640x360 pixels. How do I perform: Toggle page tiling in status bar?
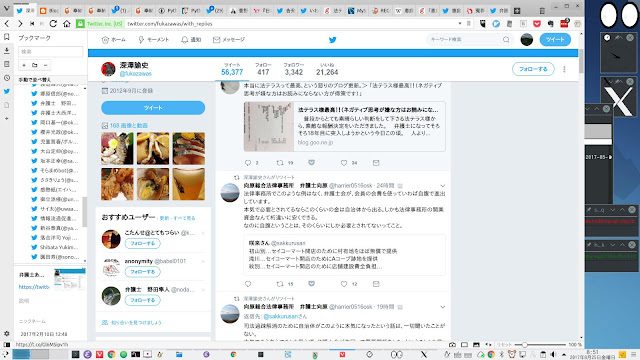[464, 344]
